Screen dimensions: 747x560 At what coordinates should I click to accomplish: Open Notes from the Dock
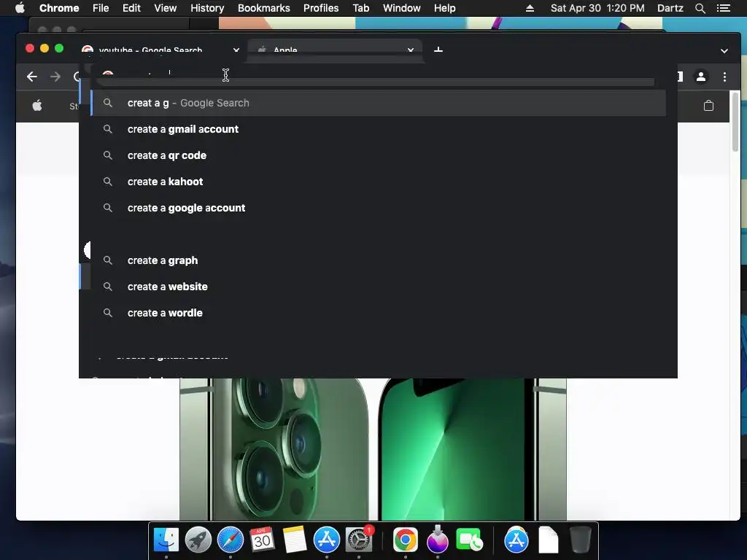tap(295, 540)
